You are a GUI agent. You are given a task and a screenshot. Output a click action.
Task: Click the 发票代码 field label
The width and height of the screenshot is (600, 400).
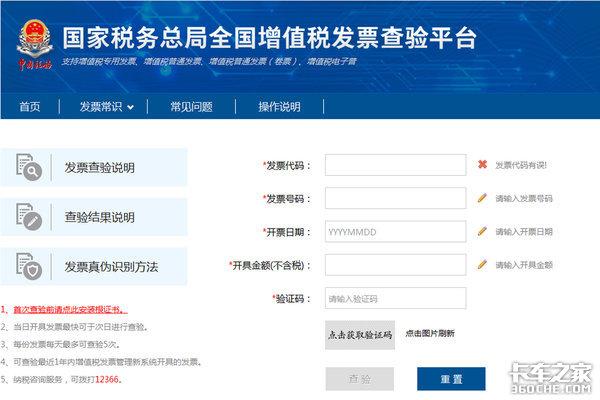287,165
